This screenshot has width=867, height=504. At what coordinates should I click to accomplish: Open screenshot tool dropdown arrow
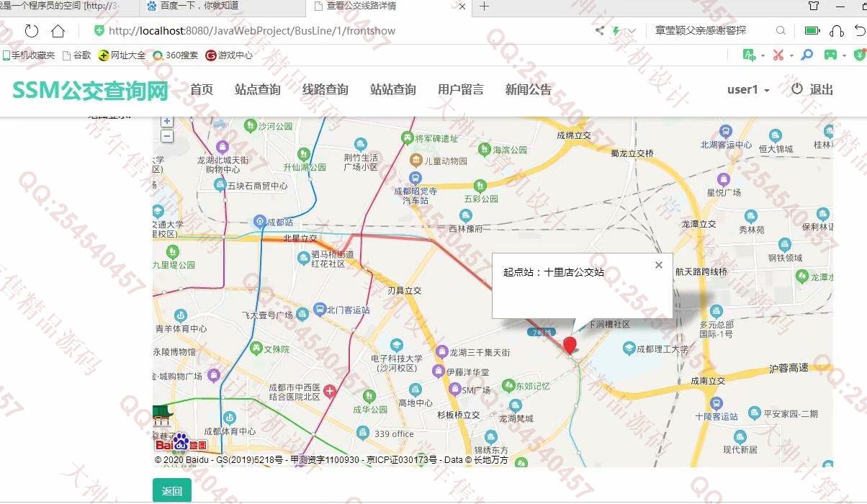(791, 55)
